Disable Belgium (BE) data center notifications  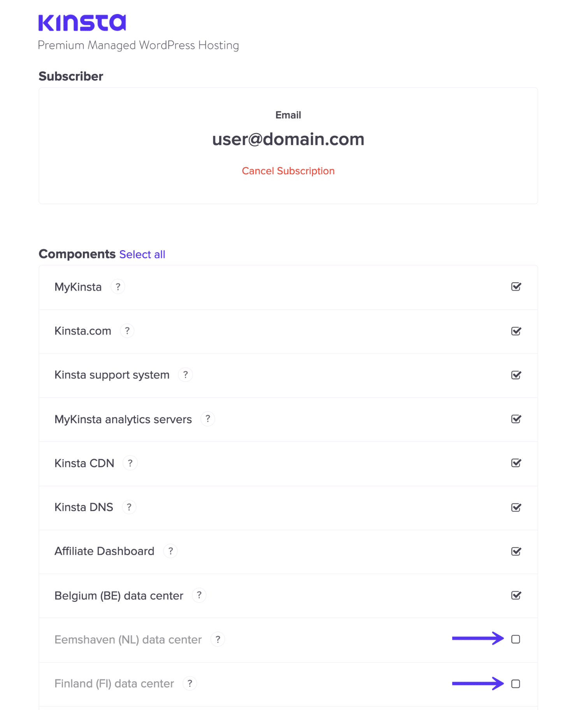[516, 595]
